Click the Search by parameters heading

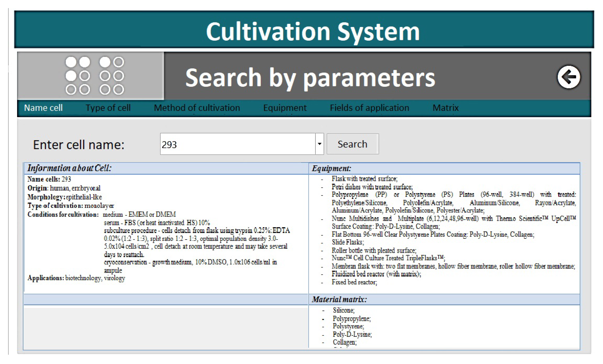click(310, 77)
